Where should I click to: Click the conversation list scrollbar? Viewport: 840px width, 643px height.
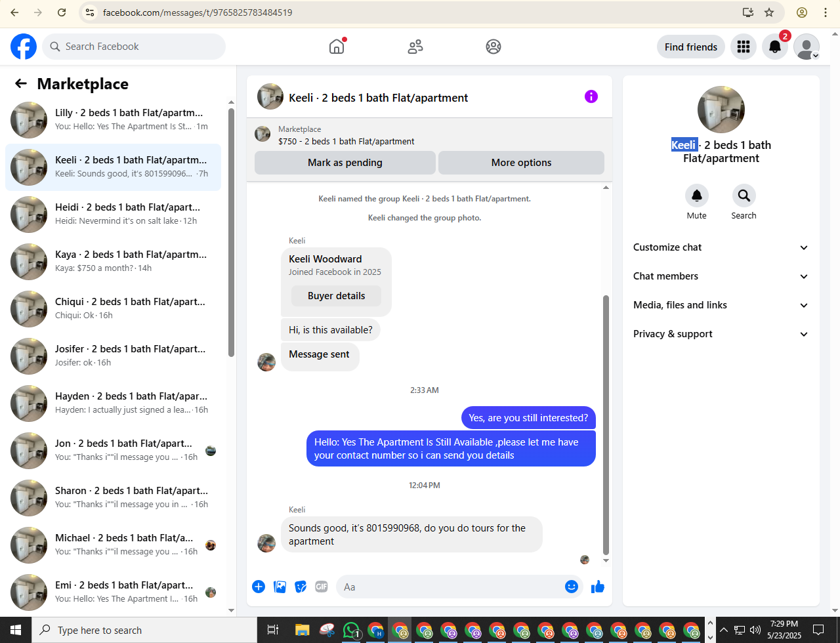(x=231, y=233)
